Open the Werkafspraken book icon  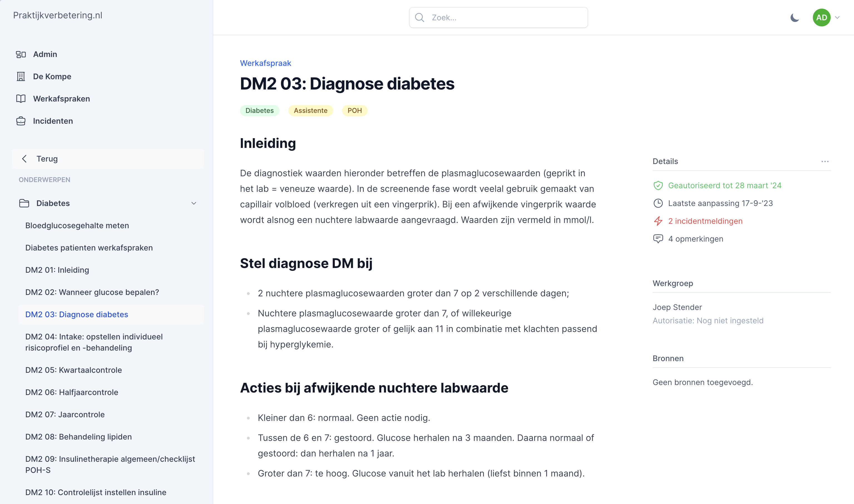pyautogui.click(x=21, y=99)
